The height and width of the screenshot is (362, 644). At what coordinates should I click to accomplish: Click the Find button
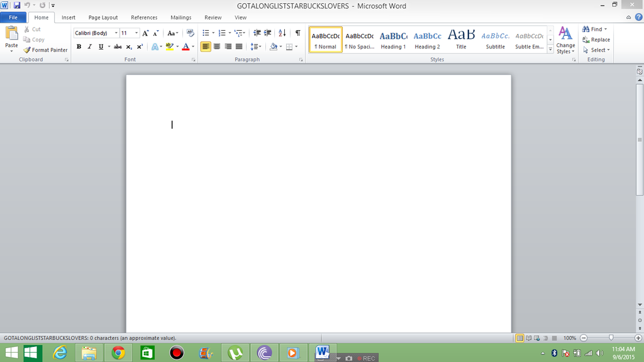595,29
